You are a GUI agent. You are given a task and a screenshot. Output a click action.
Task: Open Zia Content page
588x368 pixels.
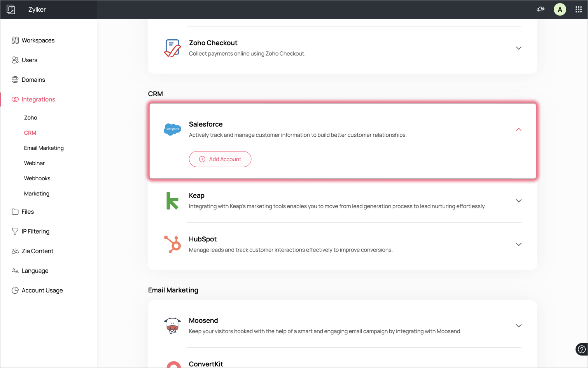38,251
